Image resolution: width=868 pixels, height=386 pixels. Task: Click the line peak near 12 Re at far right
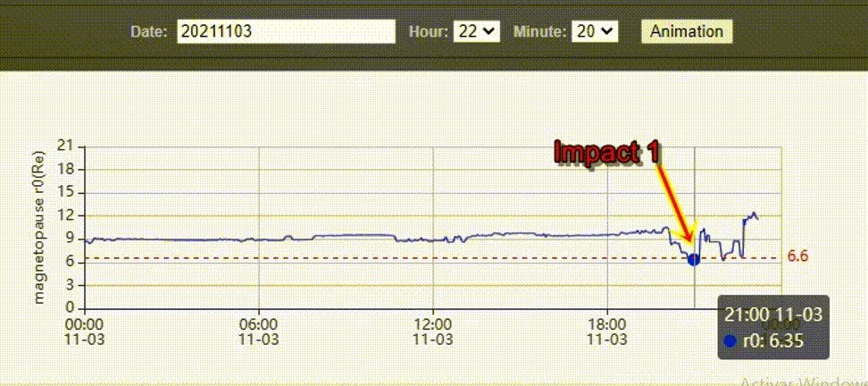coord(754,214)
